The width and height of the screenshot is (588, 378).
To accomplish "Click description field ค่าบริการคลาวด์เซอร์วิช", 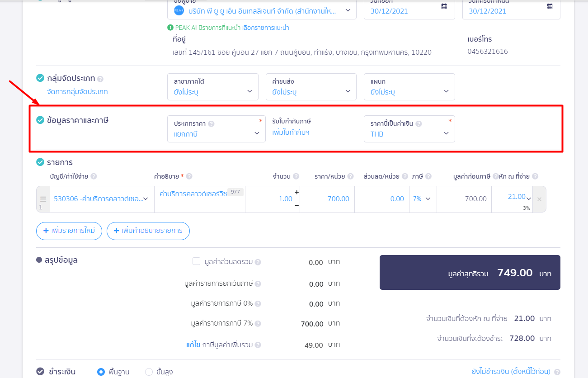I will (x=200, y=199).
